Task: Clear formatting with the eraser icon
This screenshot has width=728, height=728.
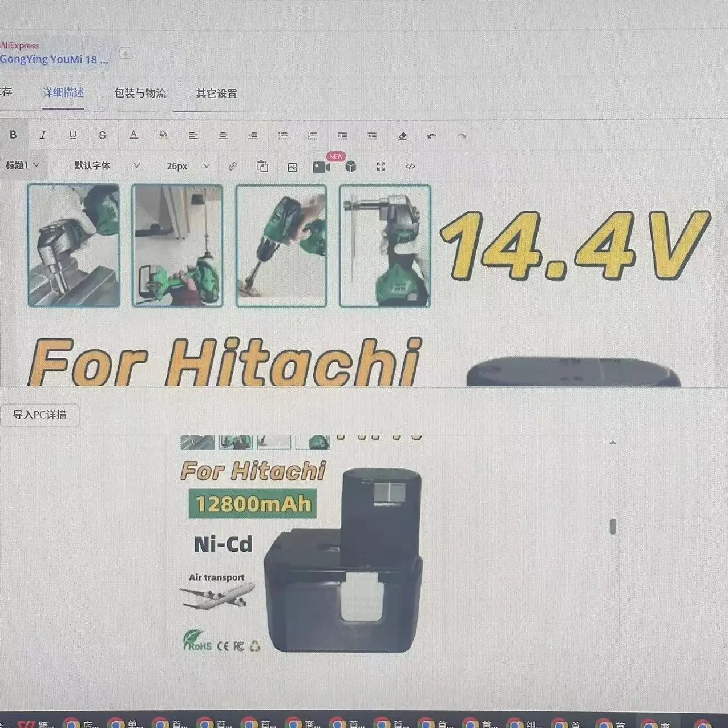Action: click(x=402, y=135)
